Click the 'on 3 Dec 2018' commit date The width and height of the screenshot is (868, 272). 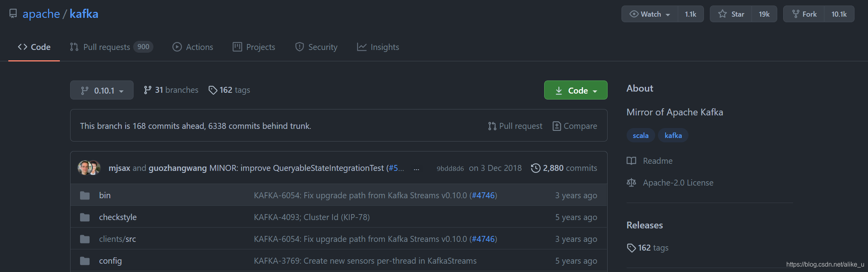[495, 168]
